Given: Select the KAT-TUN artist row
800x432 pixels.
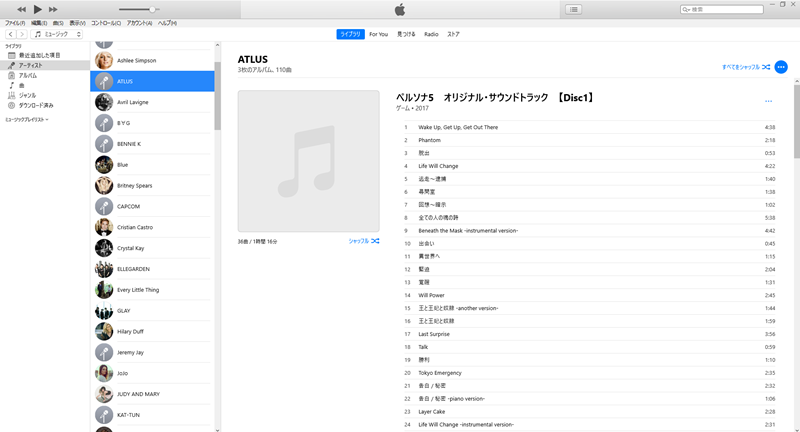Looking at the screenshot, I should pyautogui.click(x=152, y=415).
